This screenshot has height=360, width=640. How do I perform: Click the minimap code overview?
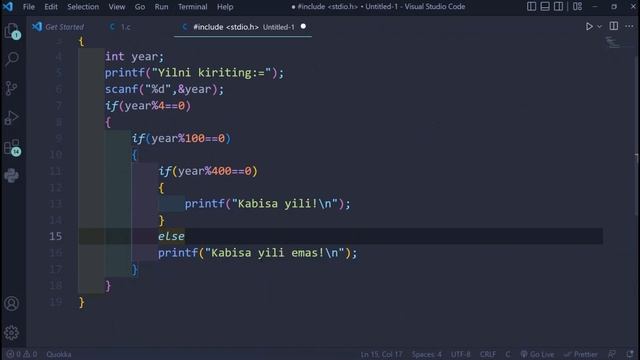click(x=612, y=42)
